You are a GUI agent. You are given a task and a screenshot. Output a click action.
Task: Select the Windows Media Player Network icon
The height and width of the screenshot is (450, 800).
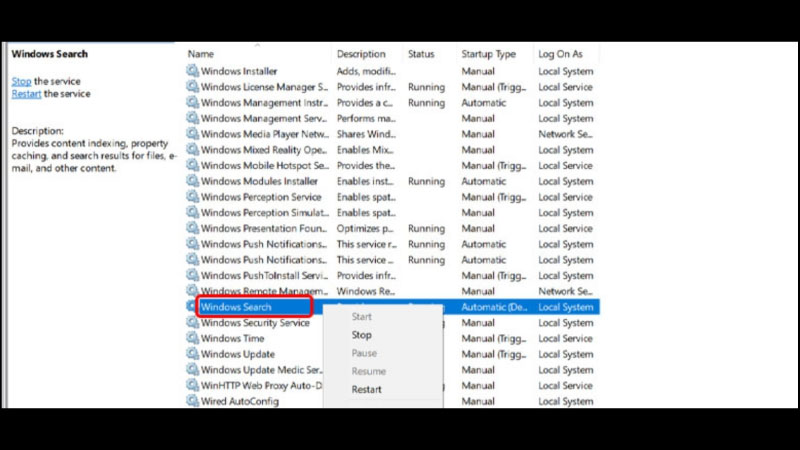coord(193,134)
